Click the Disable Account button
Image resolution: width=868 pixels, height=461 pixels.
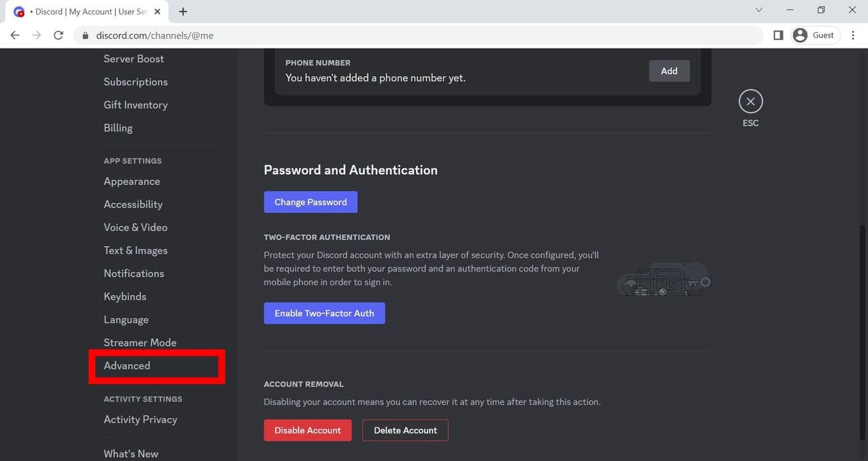[307, 430]
